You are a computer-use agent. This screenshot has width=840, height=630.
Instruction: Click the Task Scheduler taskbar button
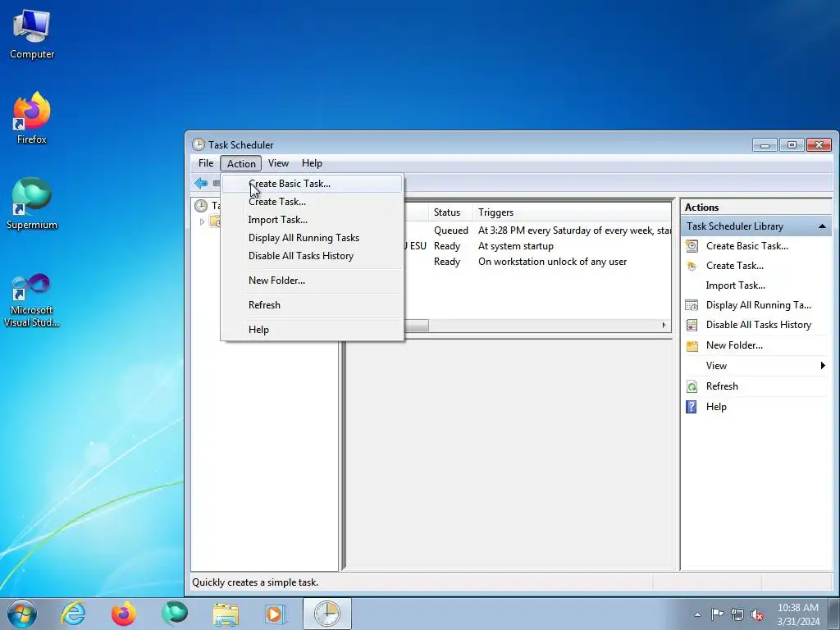click(326, 614)
